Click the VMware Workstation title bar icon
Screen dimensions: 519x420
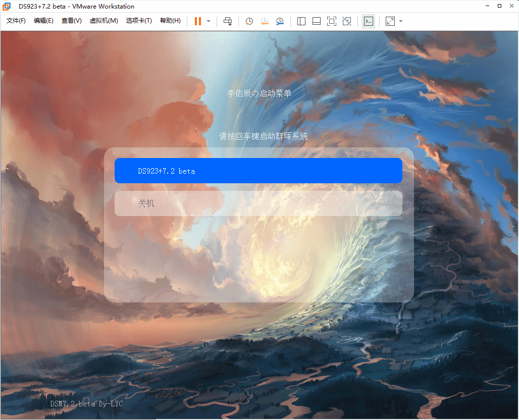(7, 6)
